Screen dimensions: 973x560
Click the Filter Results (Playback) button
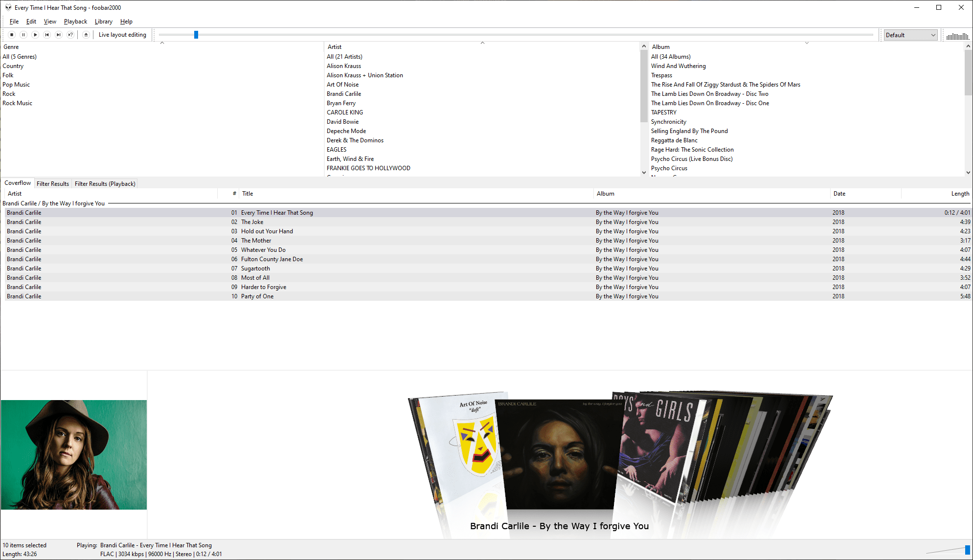pos(104,183)
